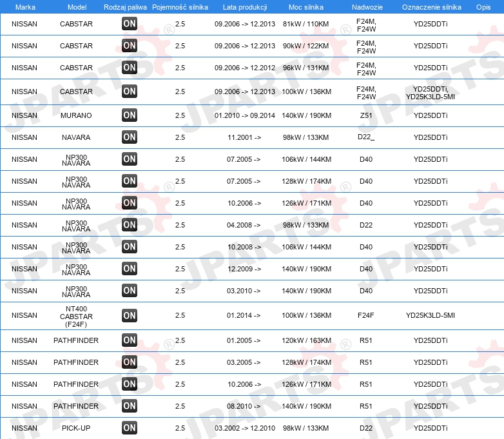Click the ON icon in the PATHFINDER 03.2005 row

[130, 362]
